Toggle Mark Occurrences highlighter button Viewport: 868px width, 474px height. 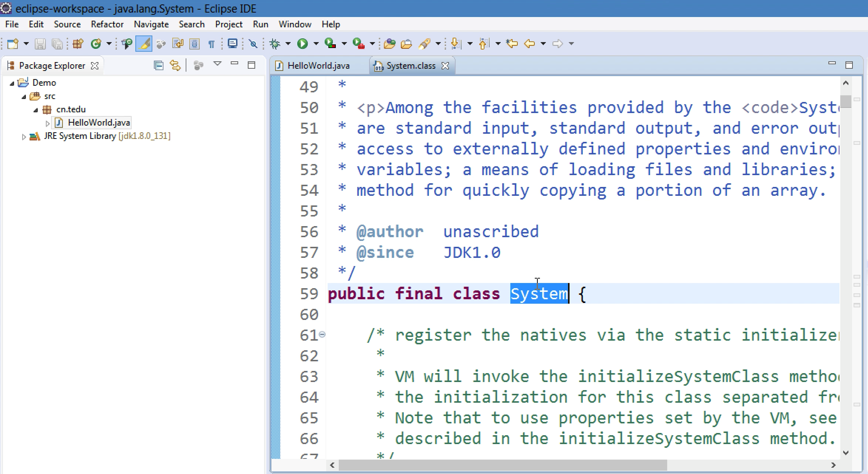click(x=144, y=44)
